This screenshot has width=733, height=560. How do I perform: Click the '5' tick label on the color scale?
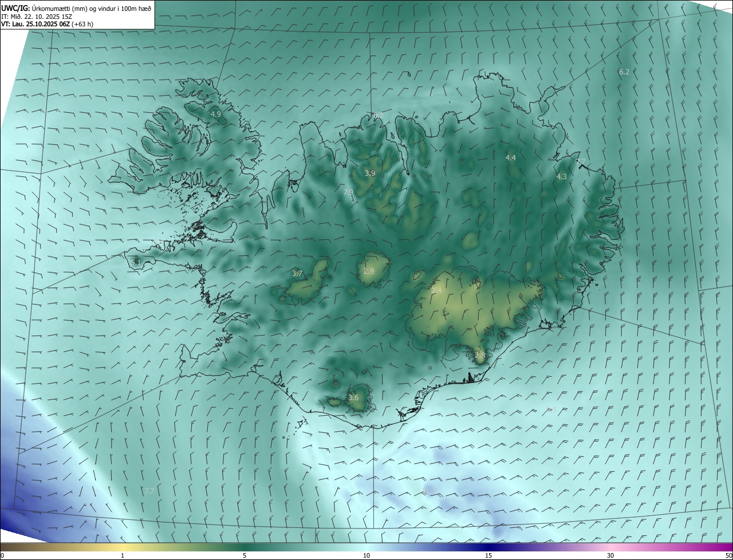point(245,555)
